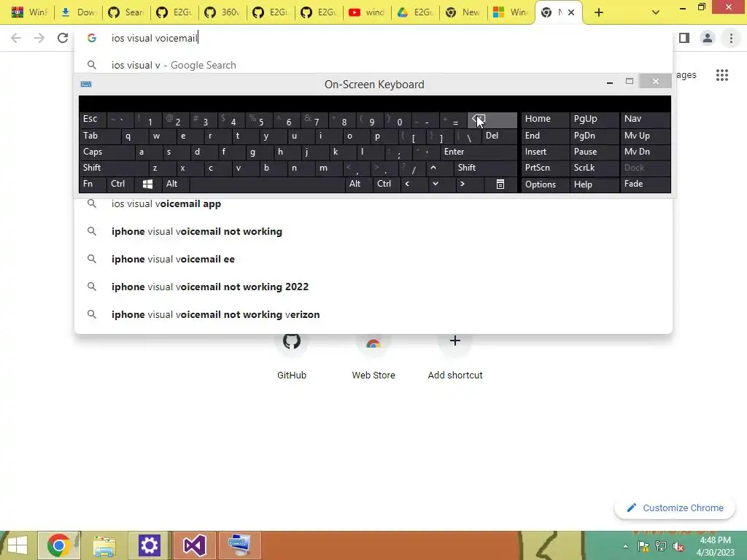This screenshot has width=747, height=560.
Task: Click the up arrow key on keyboard
Action: pos(433,168)
